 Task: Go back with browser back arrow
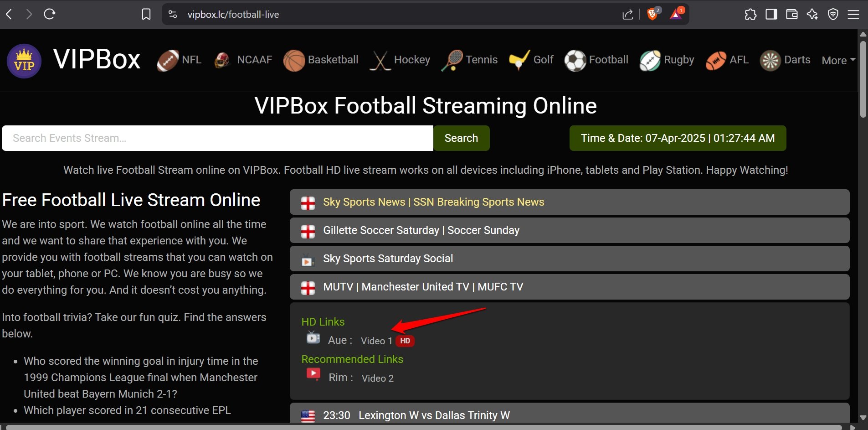click(x=9, y=14)
